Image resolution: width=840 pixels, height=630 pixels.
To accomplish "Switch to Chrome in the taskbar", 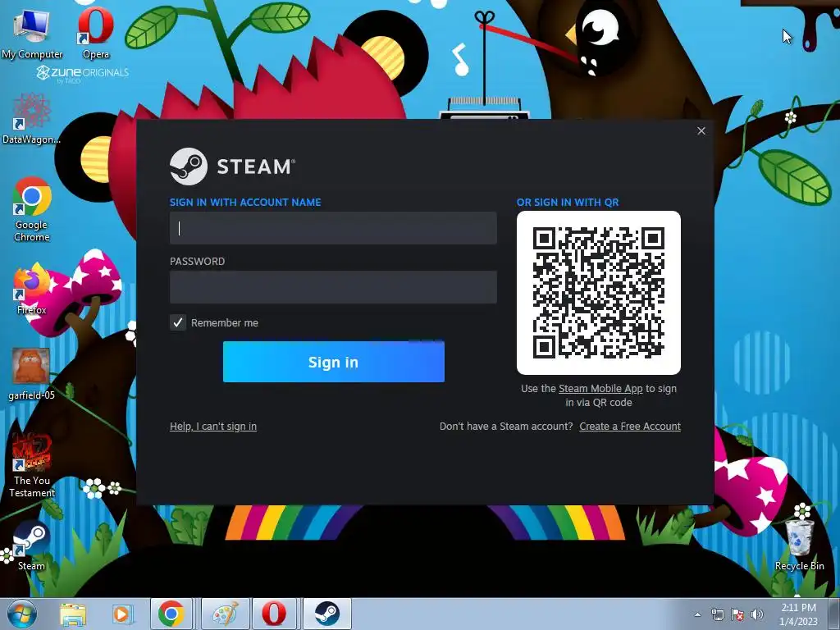I will click(x=171, y=614).
